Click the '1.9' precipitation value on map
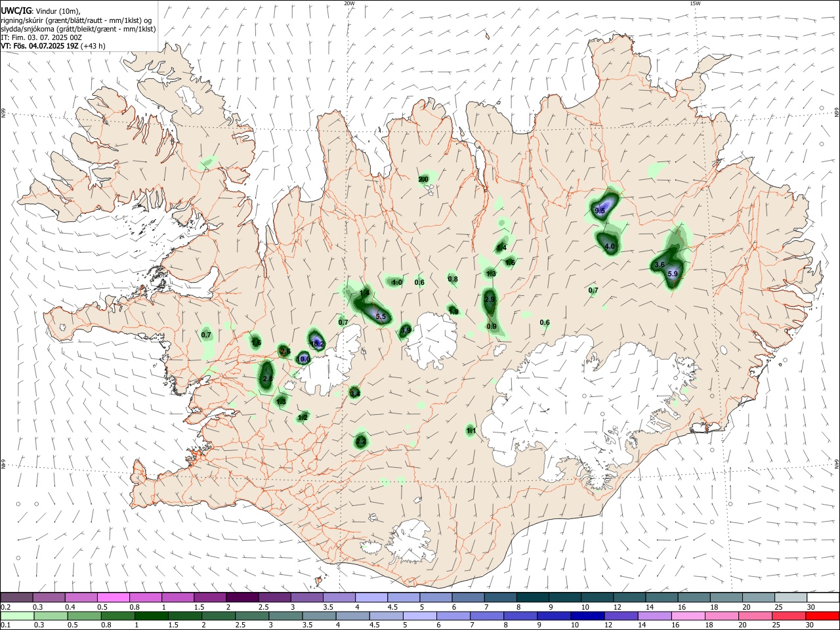 click(x=453, y=311)
